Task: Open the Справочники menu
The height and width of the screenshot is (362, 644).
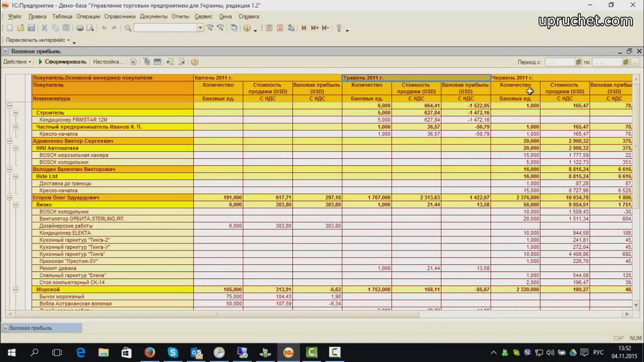Action: click(x=120, y=16)
